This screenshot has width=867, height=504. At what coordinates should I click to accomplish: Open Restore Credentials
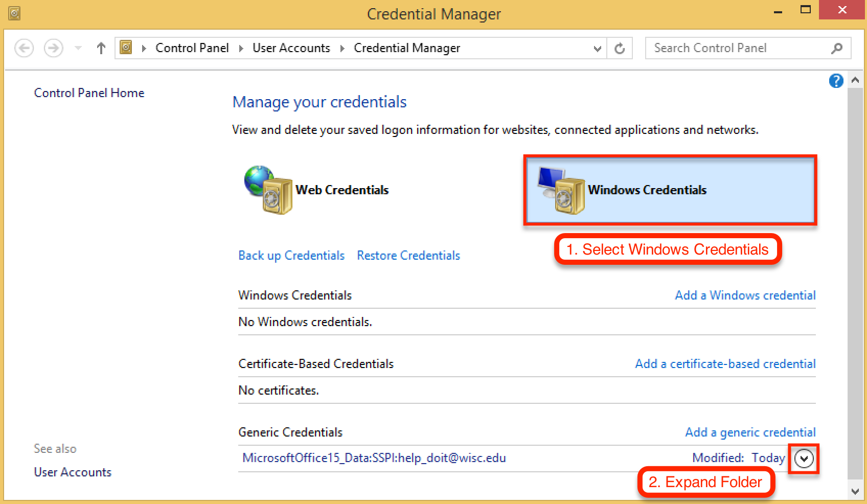(408, 255)
